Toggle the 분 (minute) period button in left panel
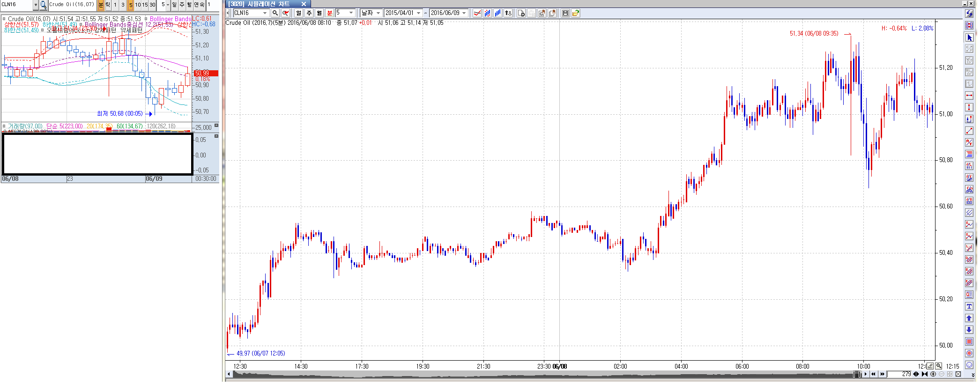Viewport: 980px width, 385px height. (x=101, y=5)
